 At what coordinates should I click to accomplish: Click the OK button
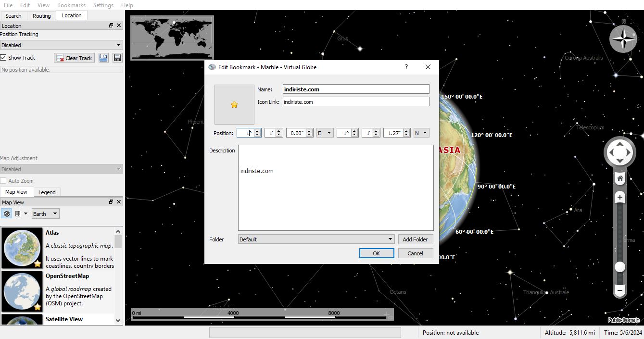[x=377, y=253]
